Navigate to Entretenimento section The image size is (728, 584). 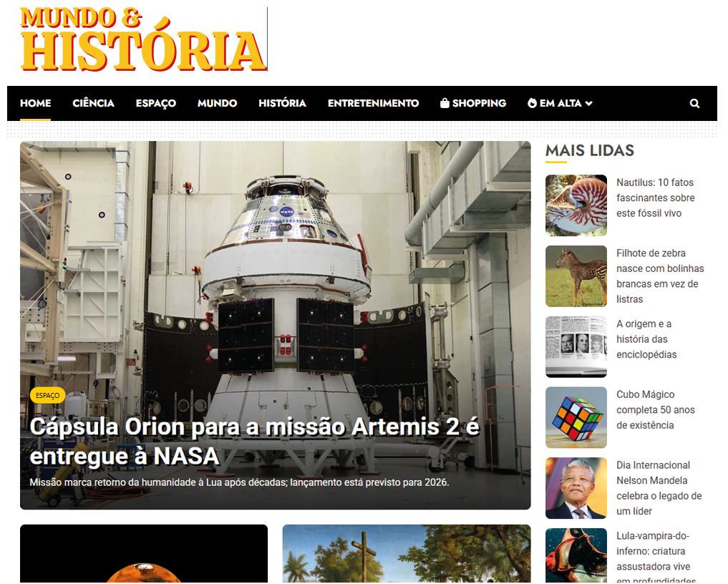tap(373, 103)
